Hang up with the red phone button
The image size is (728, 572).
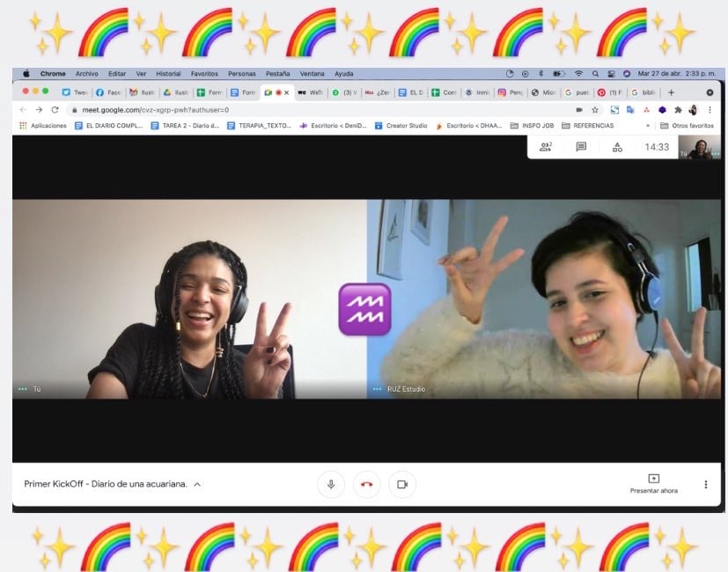(x=366, y=484)
